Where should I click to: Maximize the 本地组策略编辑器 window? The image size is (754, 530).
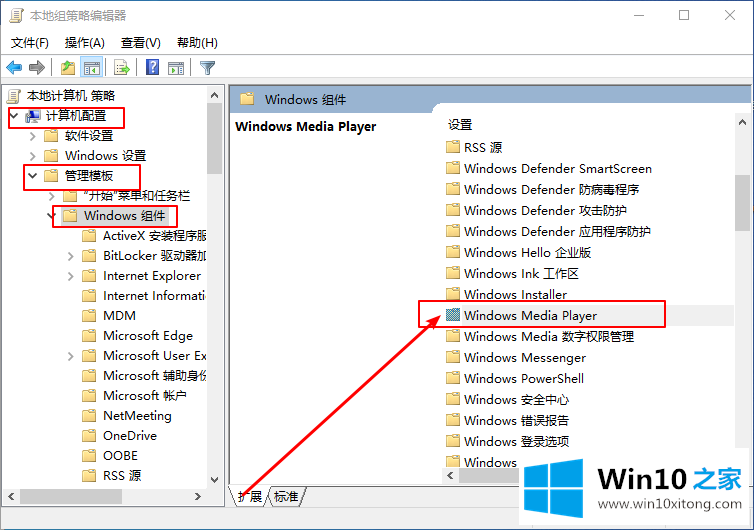tap(684, 15)
